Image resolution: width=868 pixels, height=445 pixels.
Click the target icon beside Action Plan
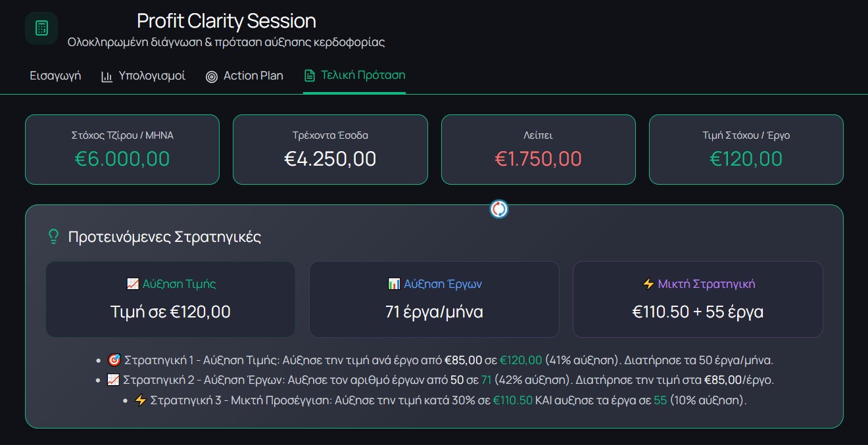pos(211,76)
